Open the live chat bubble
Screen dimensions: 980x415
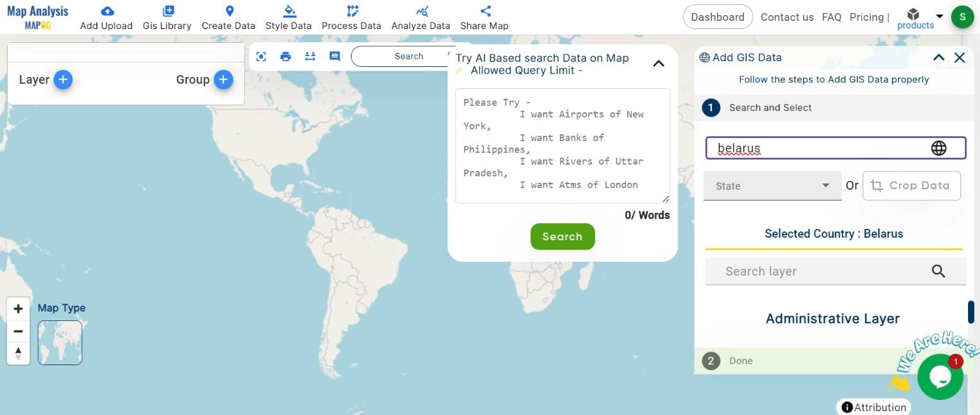pos(940,377)
